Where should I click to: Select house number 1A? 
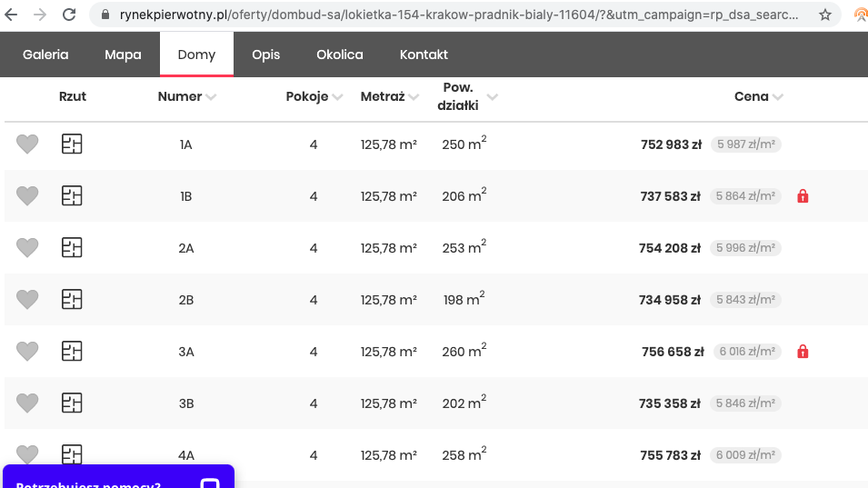coord(186,145)
